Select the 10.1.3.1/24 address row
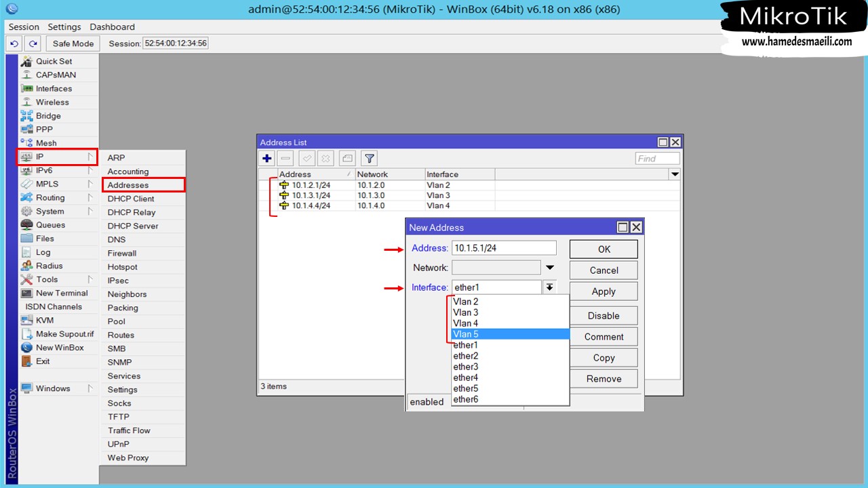 [x=469, y=195]
